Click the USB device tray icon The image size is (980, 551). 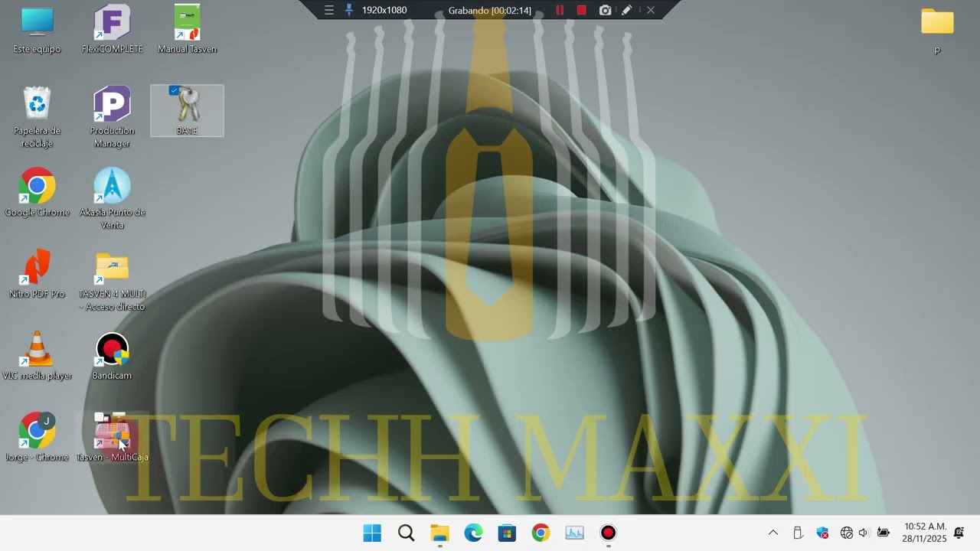[798, 533]
